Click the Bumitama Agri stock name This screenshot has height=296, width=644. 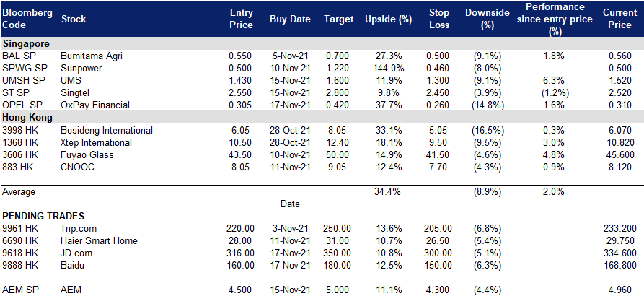click(x=91, y=56)
